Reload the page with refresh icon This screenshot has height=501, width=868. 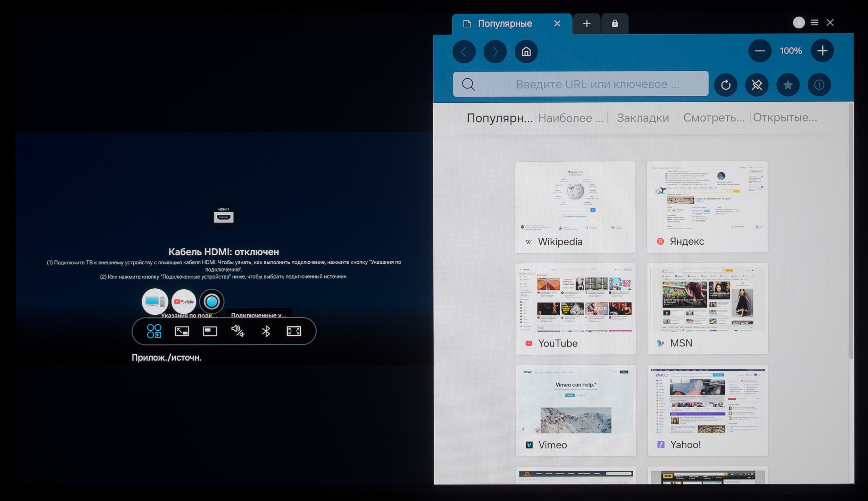[x=726, y=85]
